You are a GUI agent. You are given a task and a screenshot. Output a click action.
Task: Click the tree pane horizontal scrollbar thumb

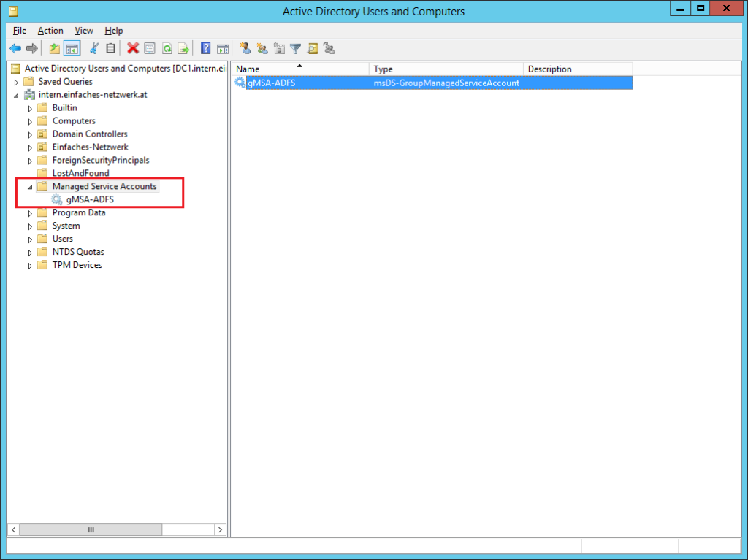pos(91,529)
